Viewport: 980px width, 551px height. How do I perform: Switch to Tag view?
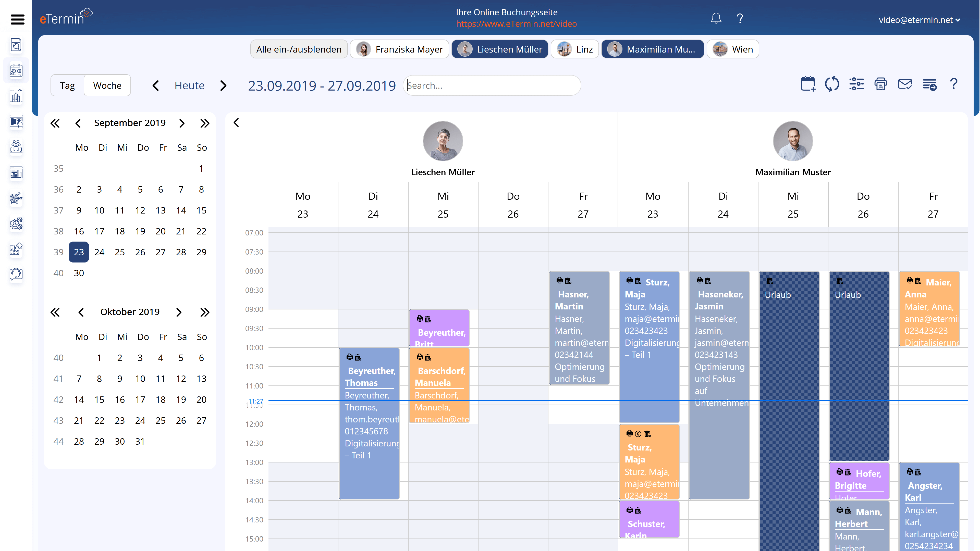(x=67, y=85)
